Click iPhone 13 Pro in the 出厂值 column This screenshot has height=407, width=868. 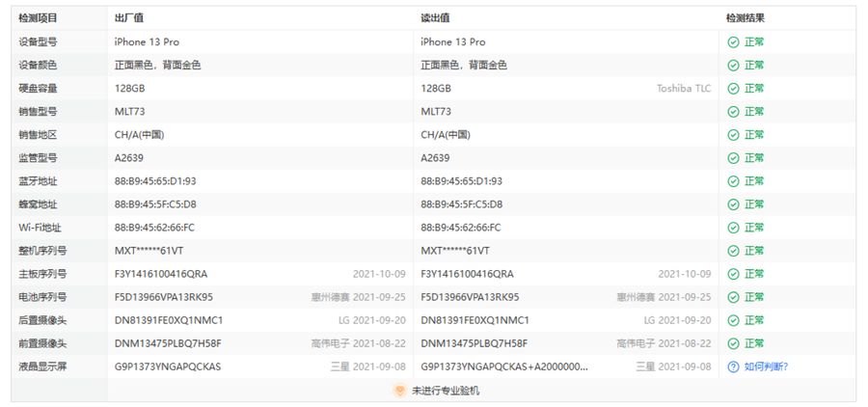coord(147,42)
